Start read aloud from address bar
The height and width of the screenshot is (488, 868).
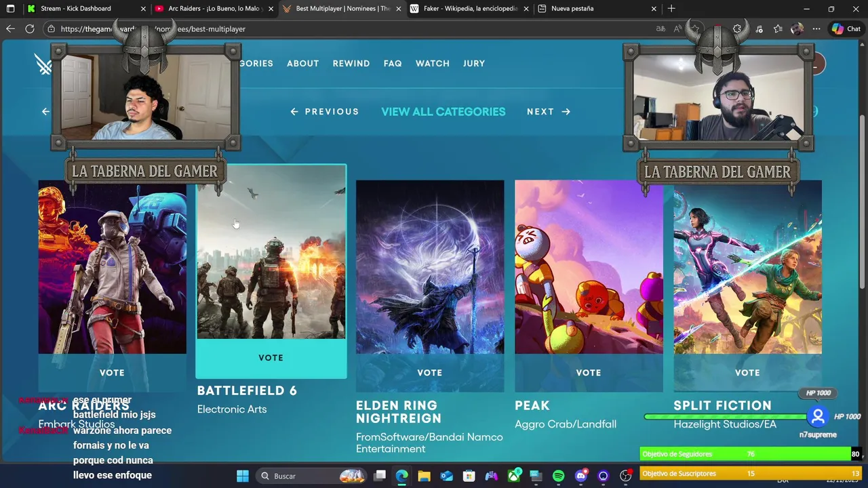coord(677,28)
